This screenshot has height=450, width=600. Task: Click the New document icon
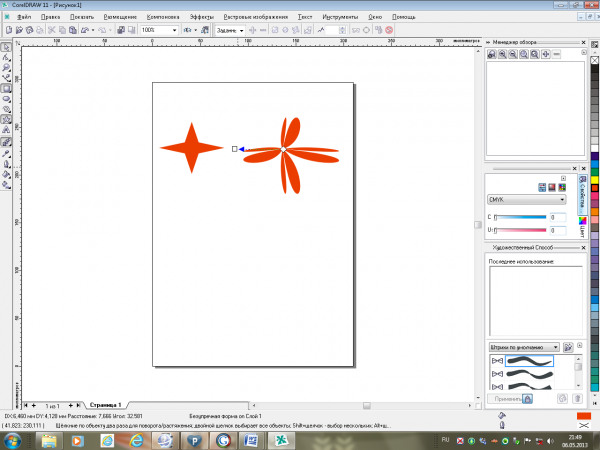[x=9, y=30]
